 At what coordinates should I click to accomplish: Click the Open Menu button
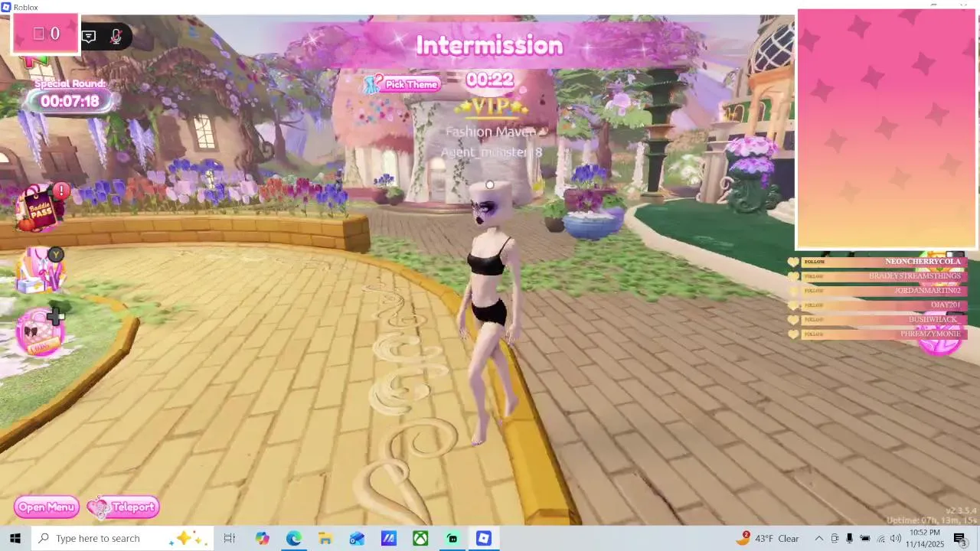[47, 507]
